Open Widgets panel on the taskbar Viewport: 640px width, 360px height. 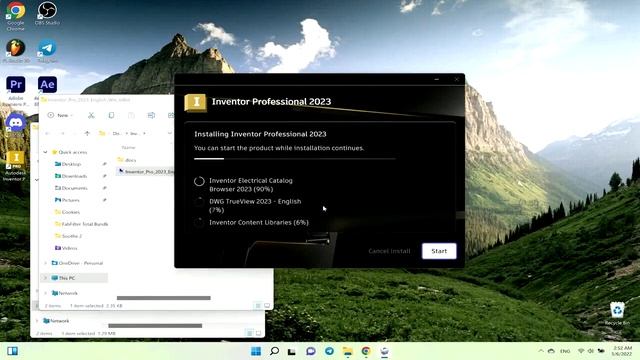pyautogui.click(x=12, y=351)
